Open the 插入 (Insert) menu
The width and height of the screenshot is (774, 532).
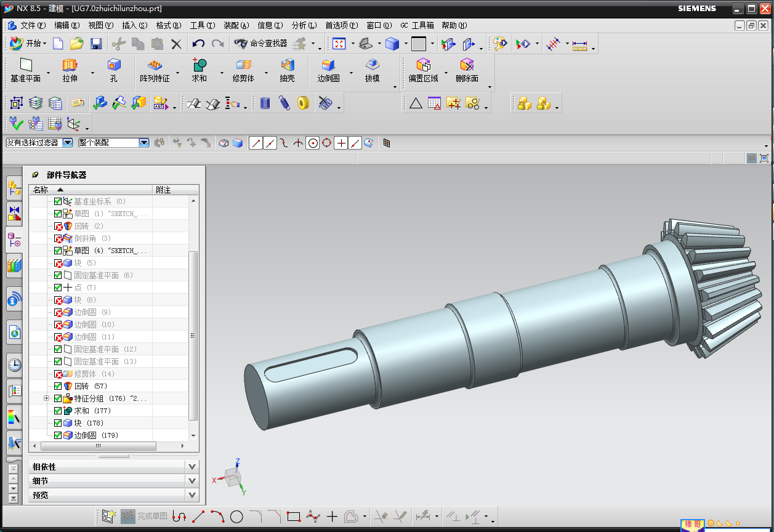[134, 25]
